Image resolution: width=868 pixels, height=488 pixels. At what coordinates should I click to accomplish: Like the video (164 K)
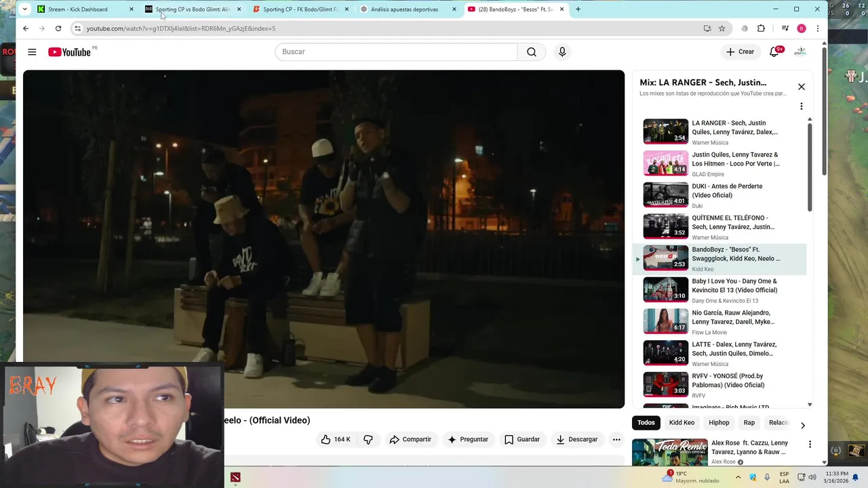336,439
